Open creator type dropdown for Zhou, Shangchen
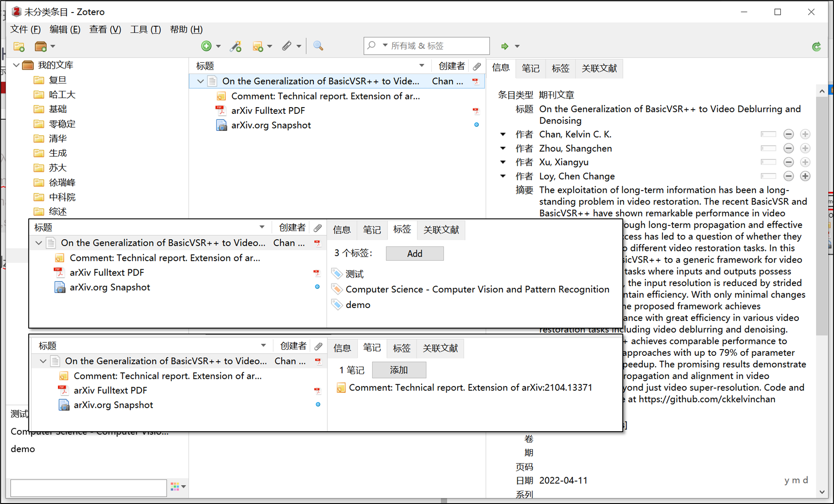Screen dimensions: 834x504 tap(503, 148)
